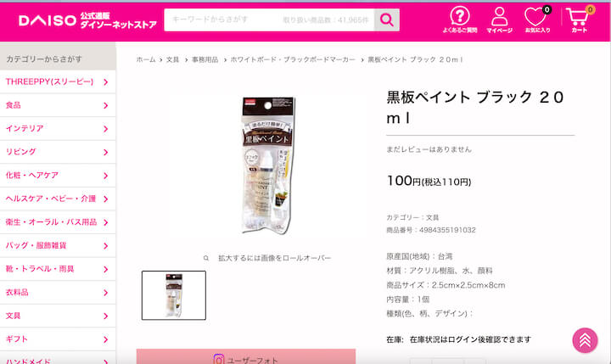Viewport: 611px width, 364px height.
Task: Select the product thumbnail image
Action: coord(174,295)
